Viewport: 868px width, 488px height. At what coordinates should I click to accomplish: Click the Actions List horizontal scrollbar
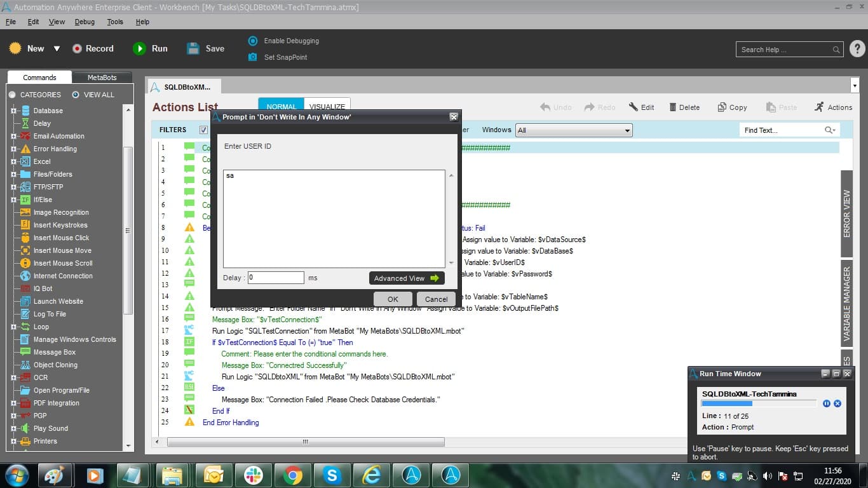click(306, 442)
